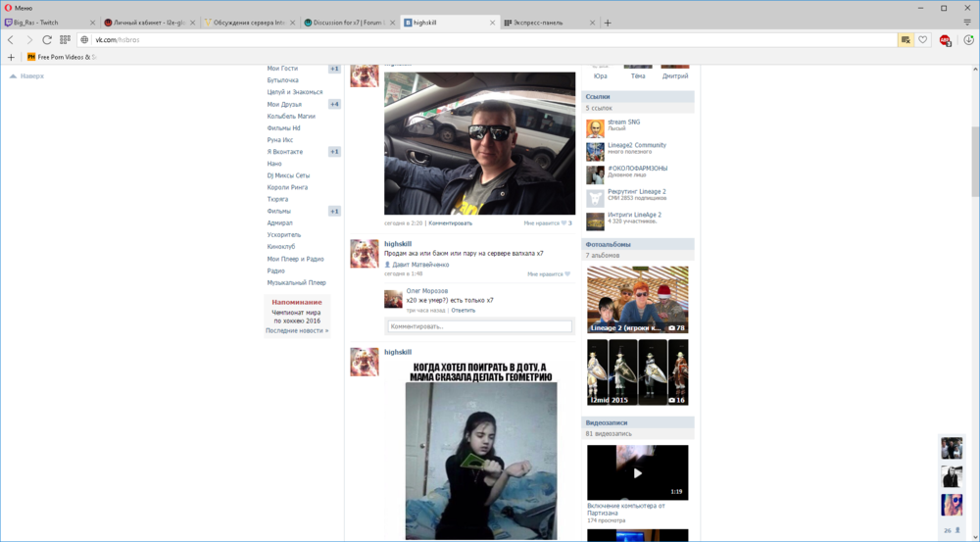Like the car photo post via "Мне нравится"
This screenshot has width=980, height=542.
click(x=547, y=223)
